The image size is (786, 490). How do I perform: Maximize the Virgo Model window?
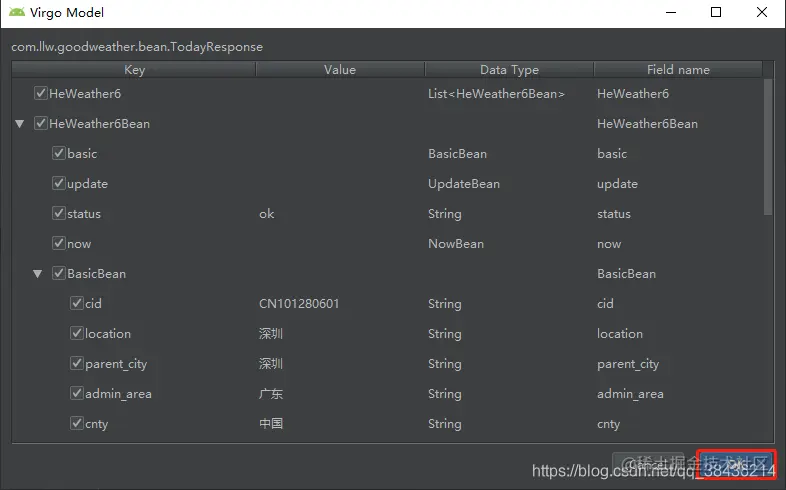716,12
